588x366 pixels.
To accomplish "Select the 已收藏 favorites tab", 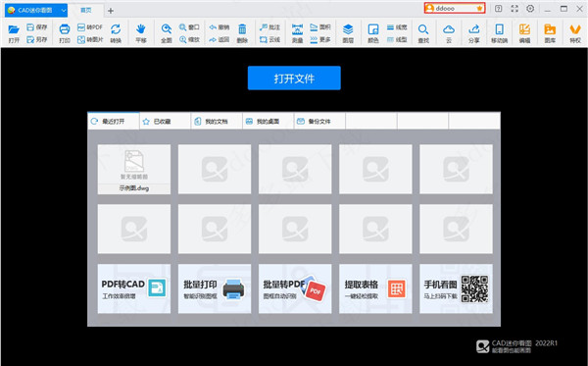I will coord(165,122).
